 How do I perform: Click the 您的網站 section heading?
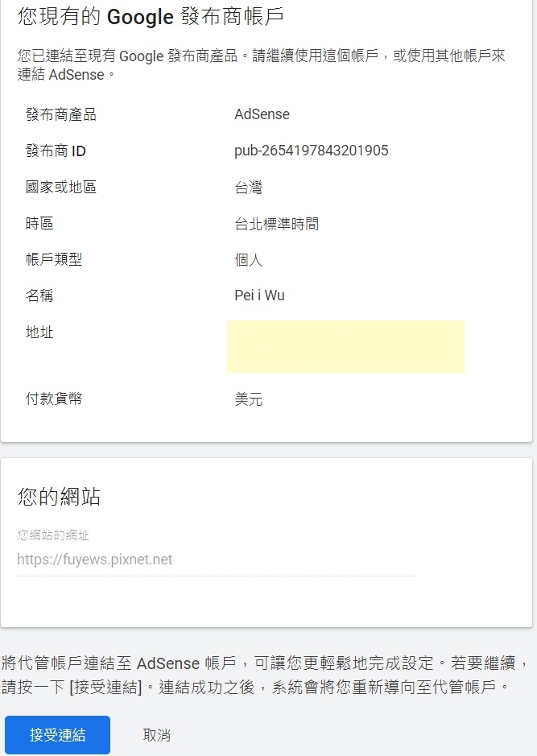pos(59,497)
